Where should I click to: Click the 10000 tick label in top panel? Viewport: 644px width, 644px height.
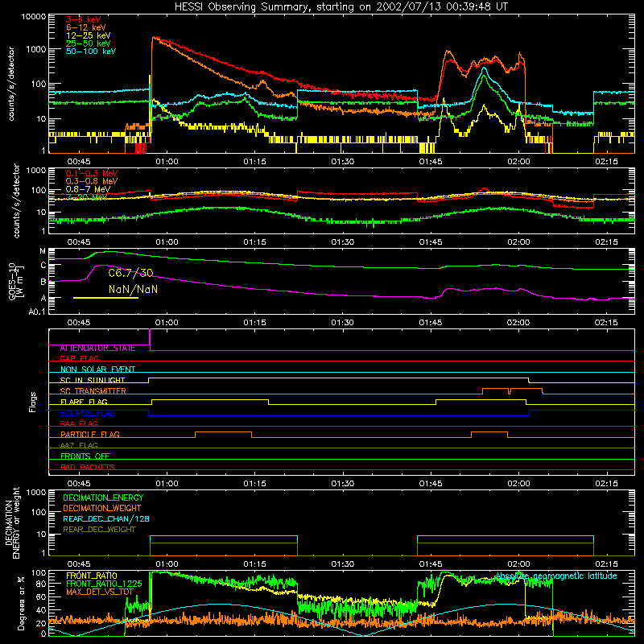(34, 17)
